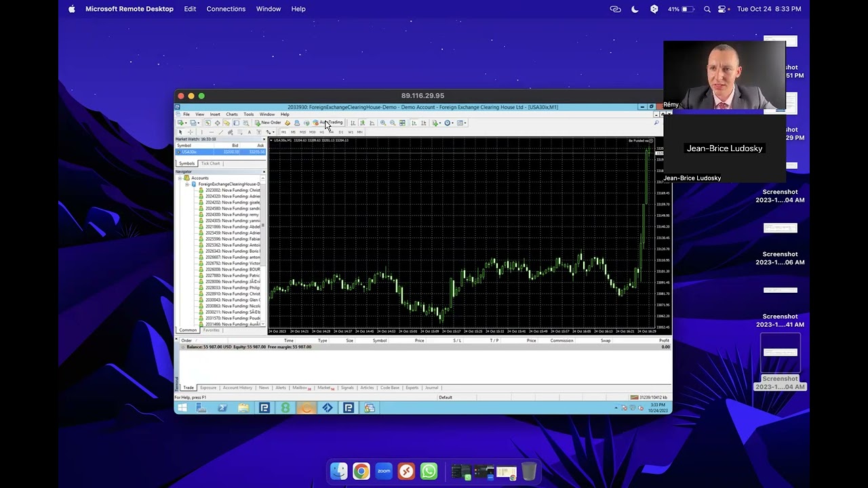Select the M15 timeframe
868x488 pixels.
(x=302, y=132)
